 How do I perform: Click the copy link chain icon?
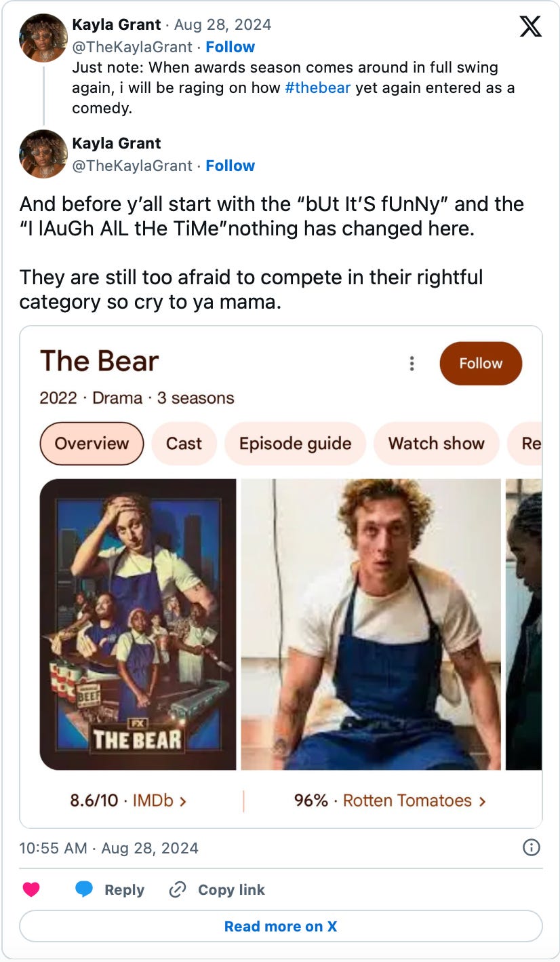point(177,889)
